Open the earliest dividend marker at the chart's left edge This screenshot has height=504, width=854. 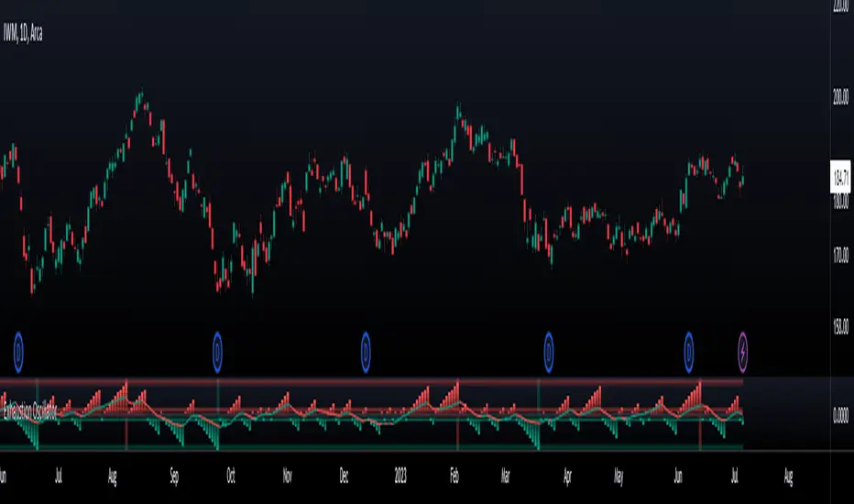click(18, 352)
